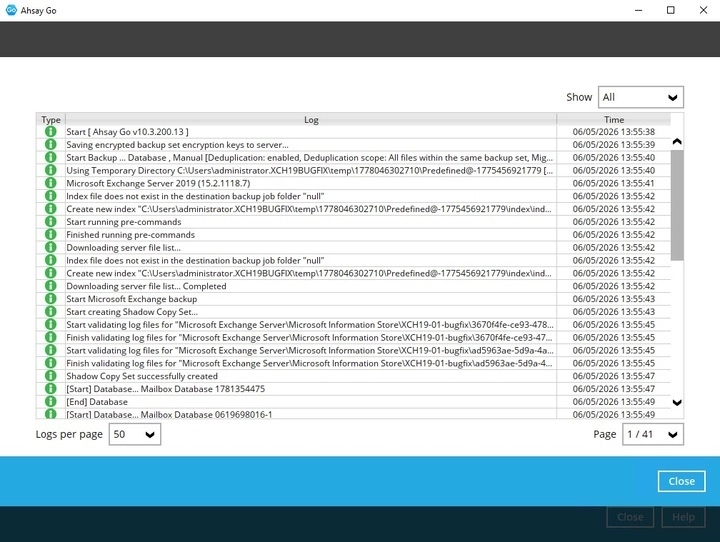720x542 pixels.
Task: Maximize the Ahsay Go window
Action: [671, 10]
